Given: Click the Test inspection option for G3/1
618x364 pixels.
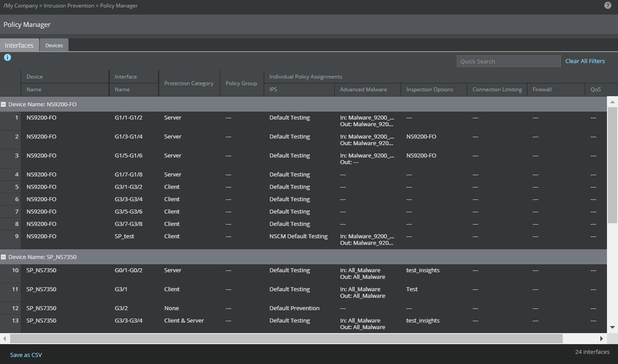Looking at the screenshot, I should coord(412,289).
